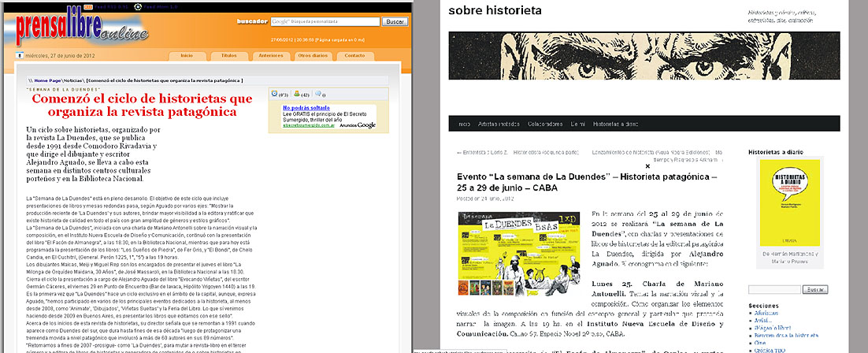Screen dimensions: 868x353
Task: Open the Cine section link
Action: [759, 343]
